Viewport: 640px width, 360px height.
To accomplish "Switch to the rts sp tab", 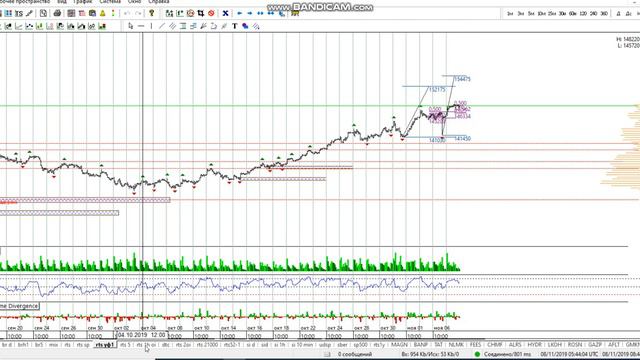I will click(83, 345).
